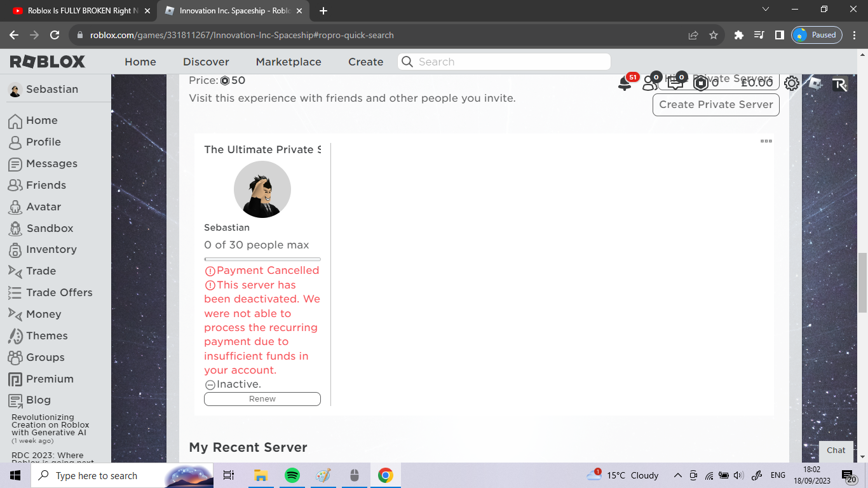Share this page icon in address bar
The height and width of the screenshot is (488, 868).
click(x=693, y=35)
